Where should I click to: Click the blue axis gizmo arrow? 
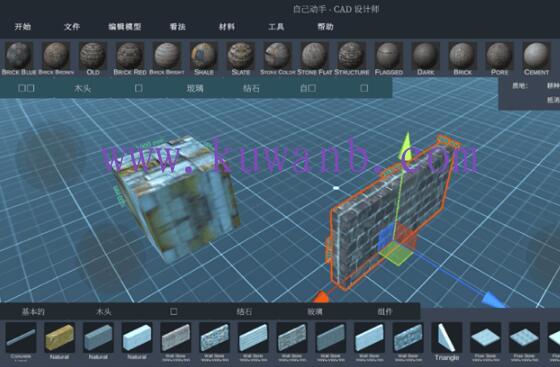point(494,299)
